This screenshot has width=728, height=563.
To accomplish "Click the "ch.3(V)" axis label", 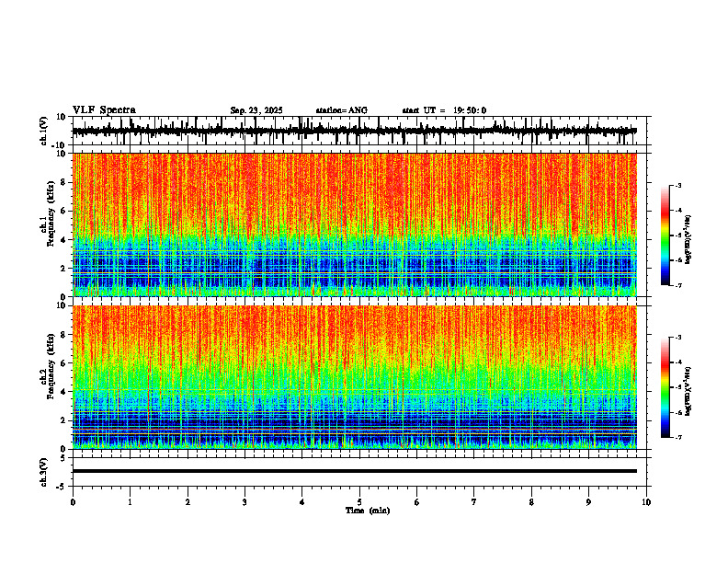I will pos(44,473).
